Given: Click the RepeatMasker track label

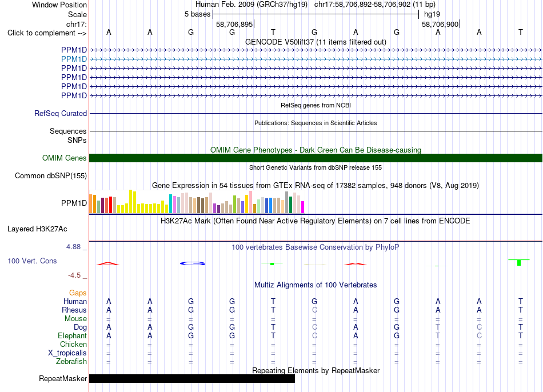Looking at the screenshot, I should click(63, 378).
